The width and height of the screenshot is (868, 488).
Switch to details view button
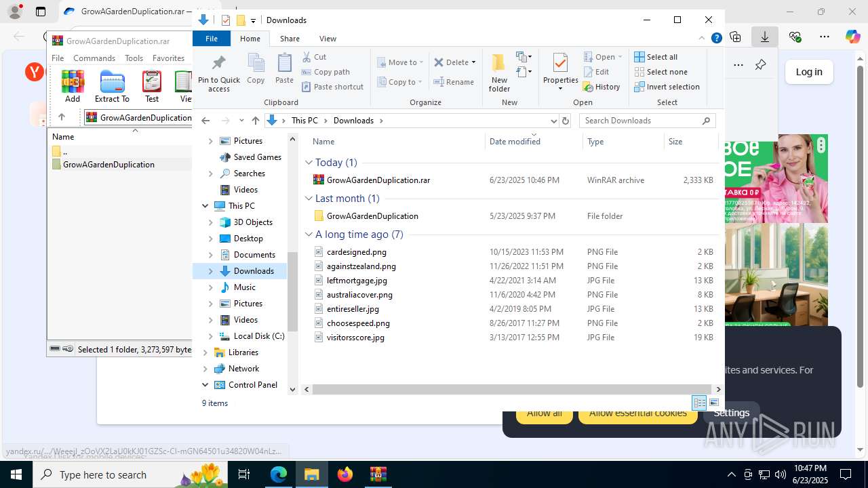699,403
